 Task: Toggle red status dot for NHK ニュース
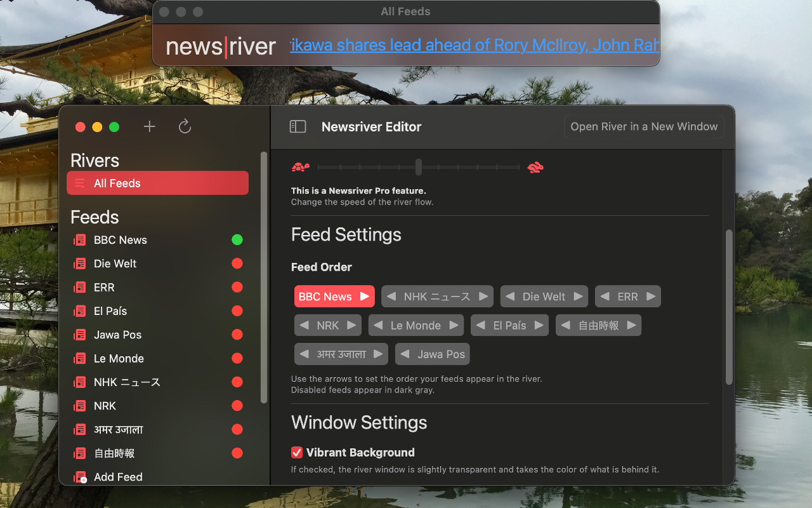(237, 382)
